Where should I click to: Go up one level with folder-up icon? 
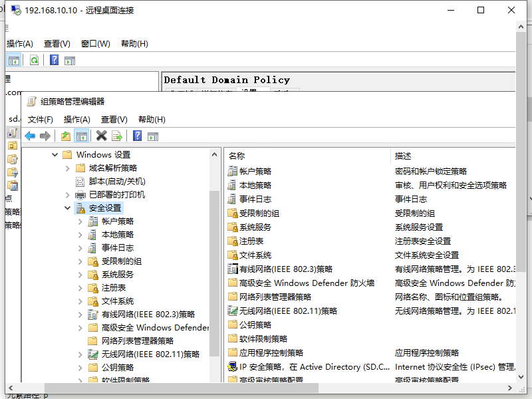click(x=66, y=136)
